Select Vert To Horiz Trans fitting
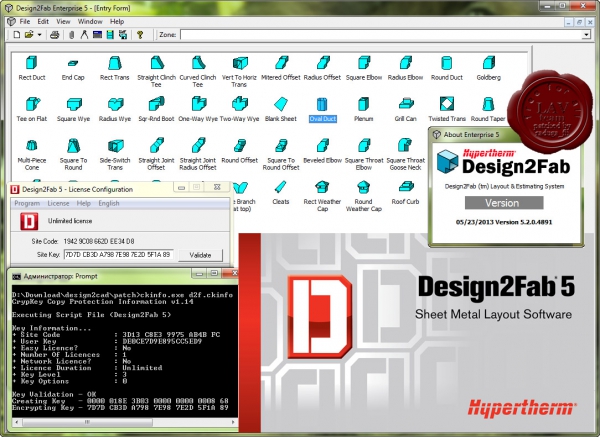The height and width of the screenshot is (437, 600). [x=240, y=63]
